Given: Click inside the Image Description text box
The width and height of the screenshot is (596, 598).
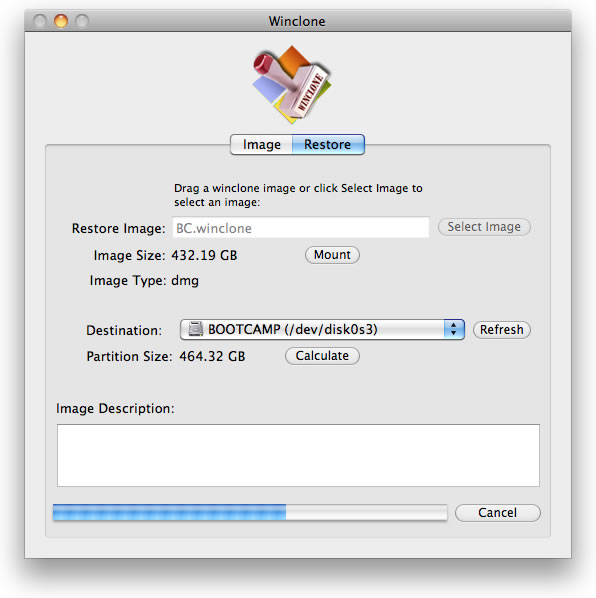Looking at the screenshot, I should pyautogui.click(x=298, y=455).
